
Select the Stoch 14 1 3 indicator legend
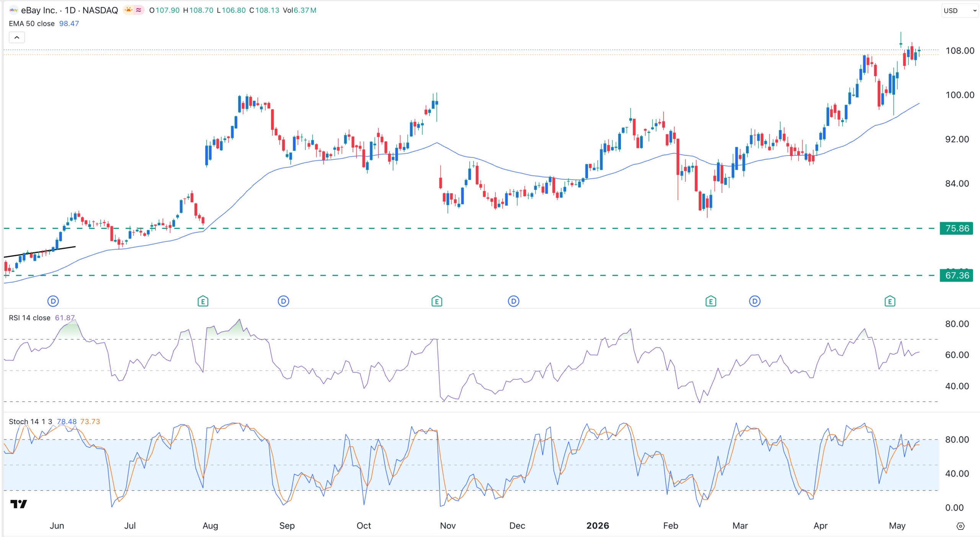[x=31, y=422]
